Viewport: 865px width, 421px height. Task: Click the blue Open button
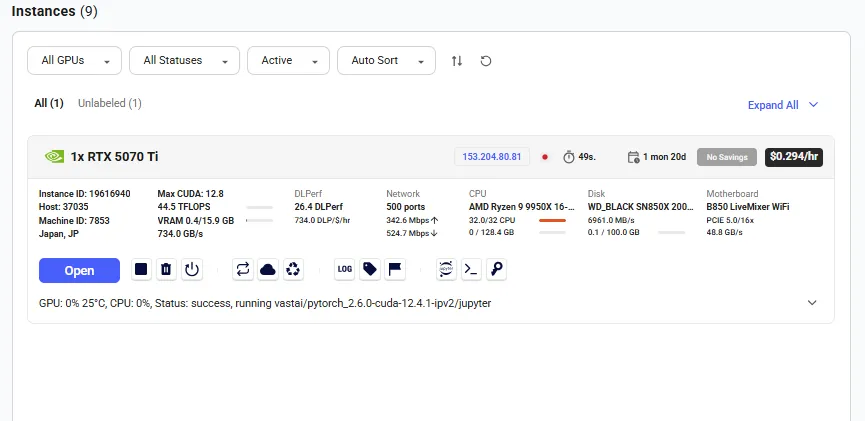coord(79,270)
